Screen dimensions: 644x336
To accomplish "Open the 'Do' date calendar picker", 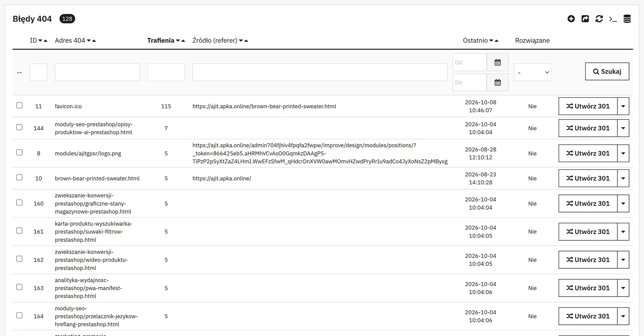I will pyautogui.click(x=497, y=82).
